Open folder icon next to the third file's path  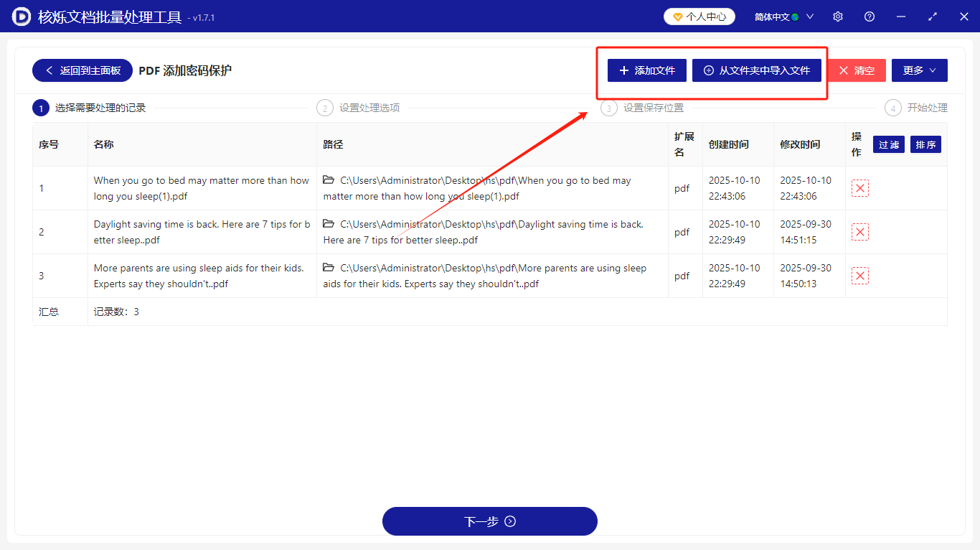pos(328,268)
